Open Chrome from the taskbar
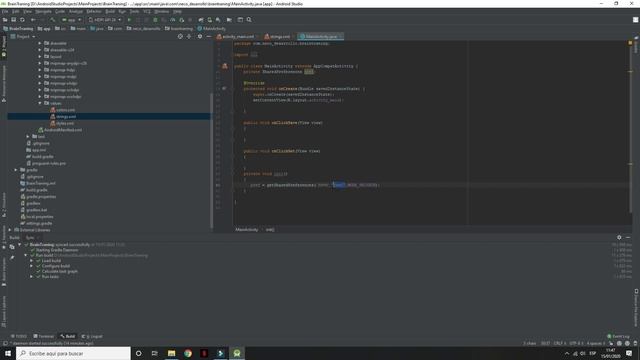Screen dimensions: 640x360 pos(188,353)
